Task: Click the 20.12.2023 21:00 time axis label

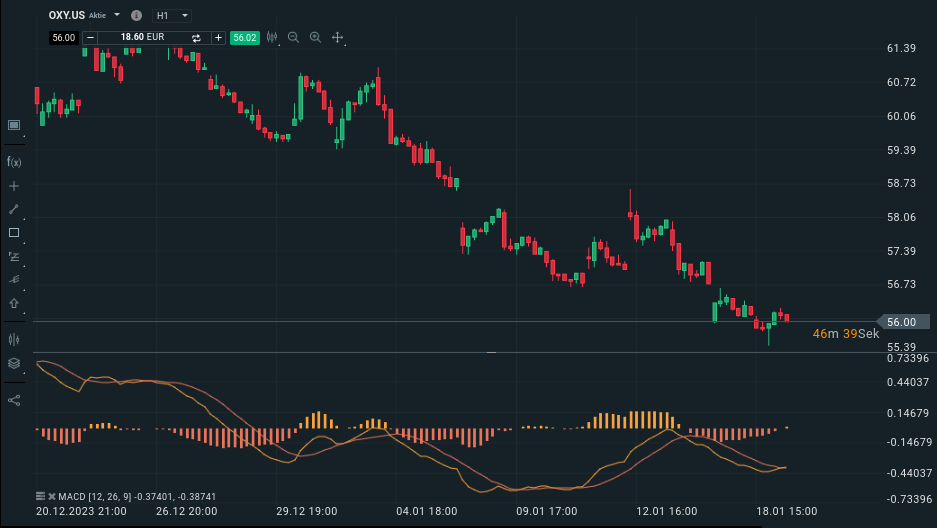Action: pyautogui.click(x=81, y=511)
